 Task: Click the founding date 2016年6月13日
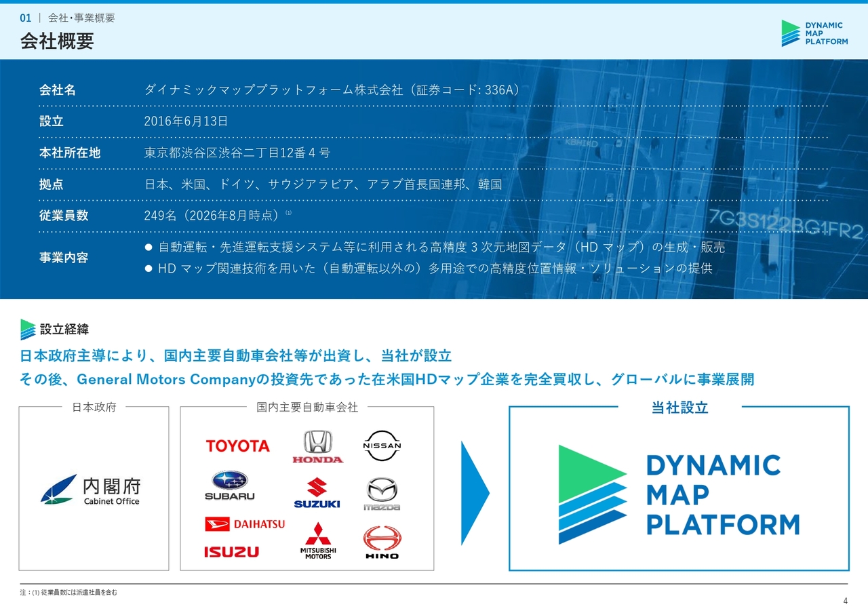point(186,121)
